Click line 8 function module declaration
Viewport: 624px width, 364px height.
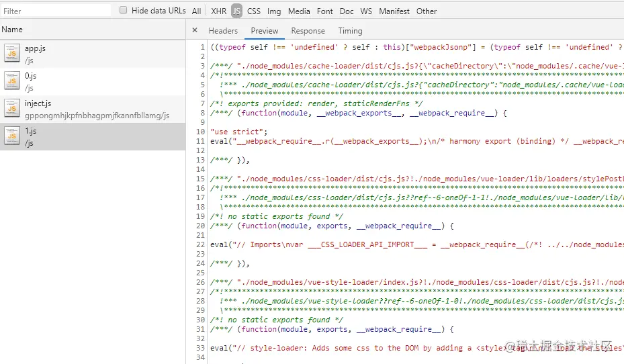pos(359,113)
